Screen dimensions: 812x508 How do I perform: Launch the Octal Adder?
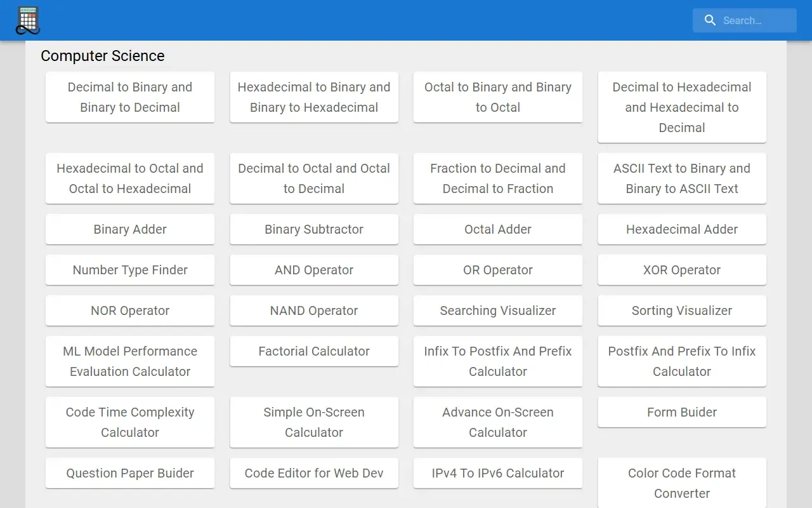click(x=498, y=229)
